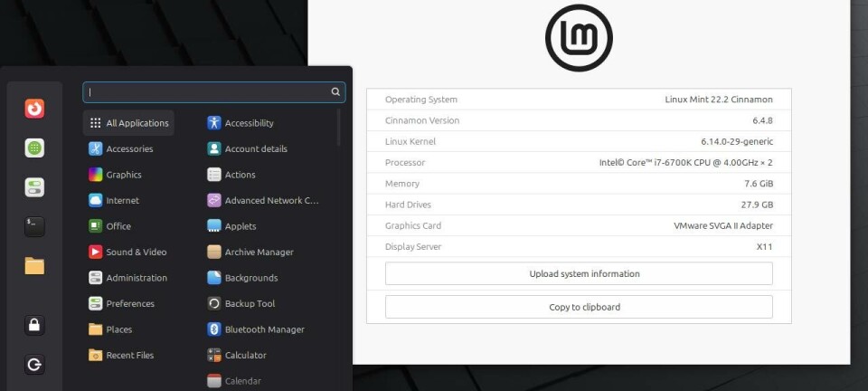Click the Cinnamon Version value 6.4.8
This screenshot has height=391, width=868.
tap(763, 120)
